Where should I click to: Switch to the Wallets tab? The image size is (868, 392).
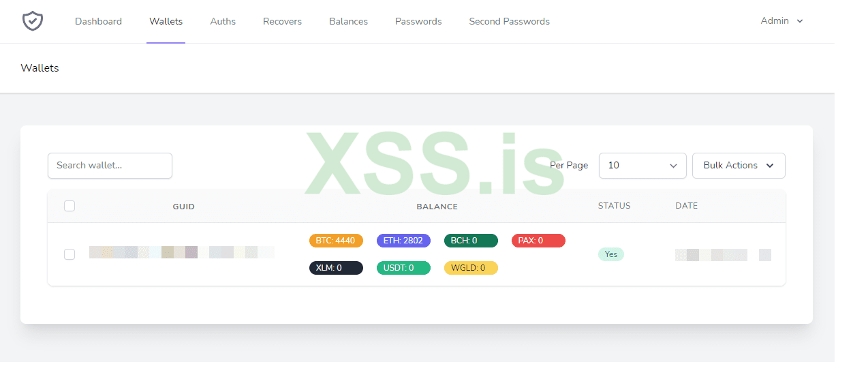166,21
